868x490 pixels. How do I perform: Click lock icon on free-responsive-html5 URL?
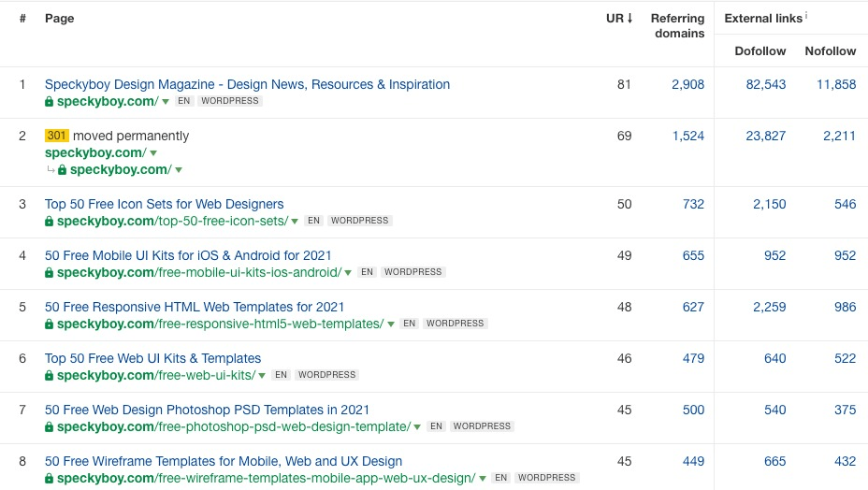[x=50, y=324]
